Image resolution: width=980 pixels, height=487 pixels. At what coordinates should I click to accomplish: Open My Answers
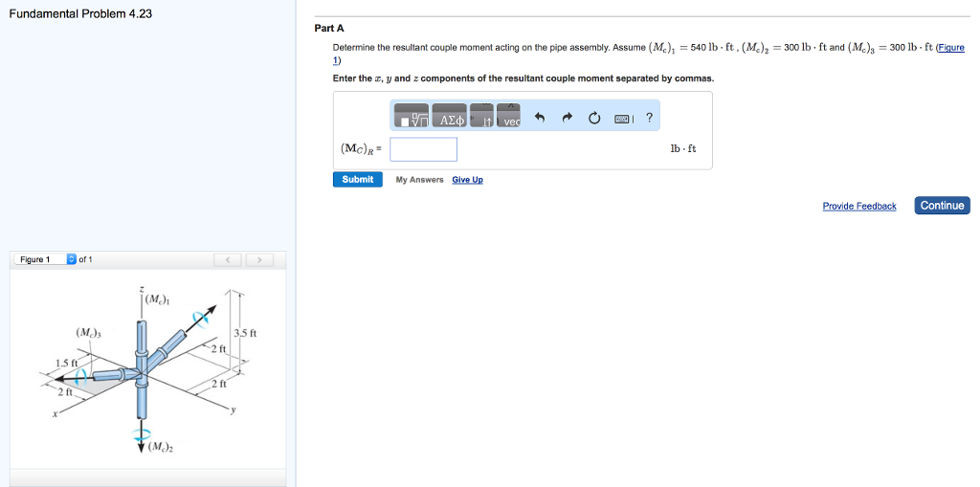coord(419,180)
